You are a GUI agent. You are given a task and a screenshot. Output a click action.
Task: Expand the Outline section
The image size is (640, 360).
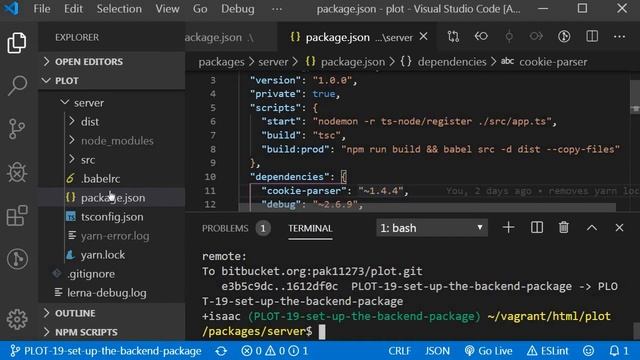[x=112, y=313]
